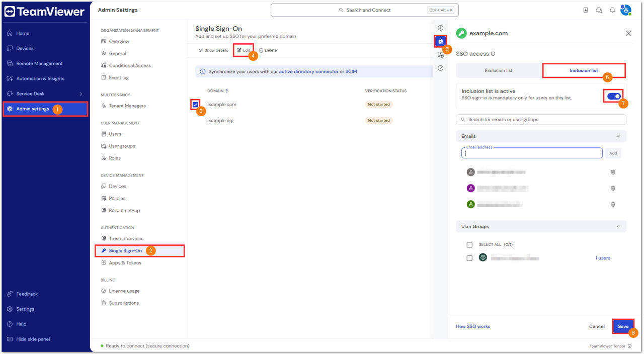Screen dimensions: 644x355
Task: Open notifications bell icon
Action: pyautogui.click(x=612, y=10)
